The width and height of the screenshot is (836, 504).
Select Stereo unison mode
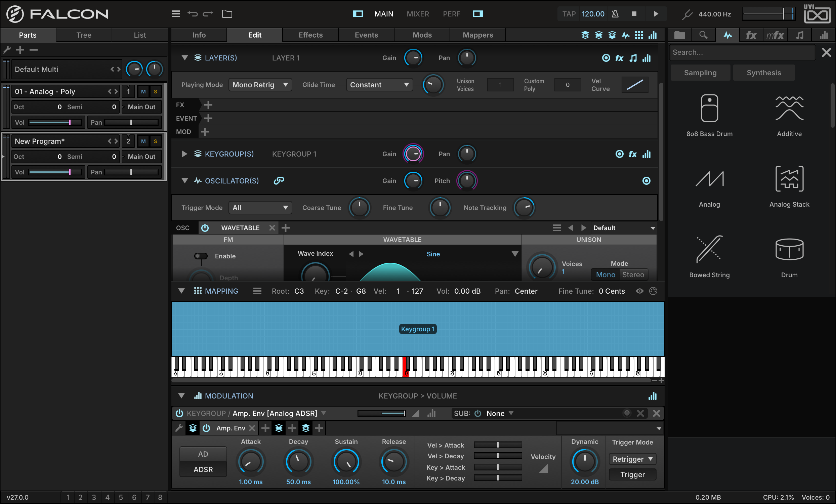[633, 275]
